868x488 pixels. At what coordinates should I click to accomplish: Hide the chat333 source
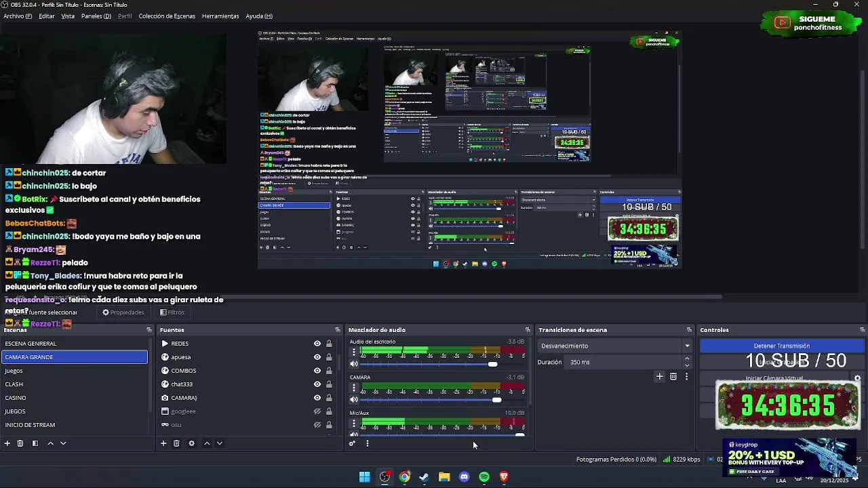[317, 384]
